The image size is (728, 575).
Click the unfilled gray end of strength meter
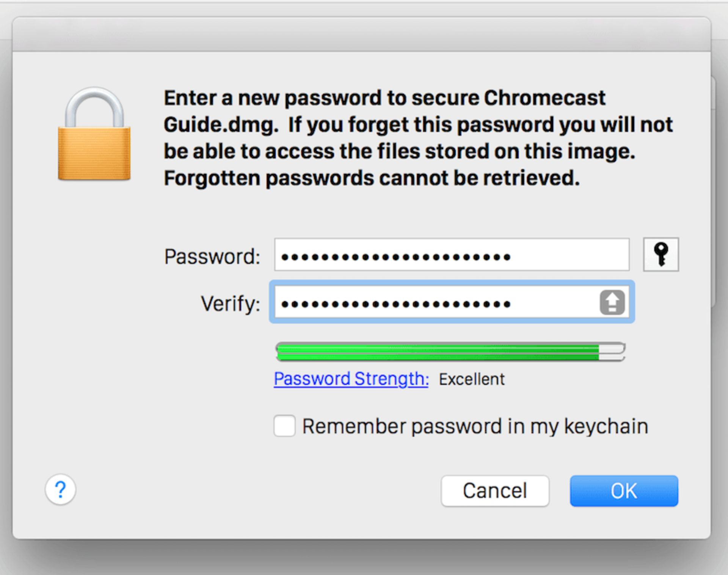point(612,352)
